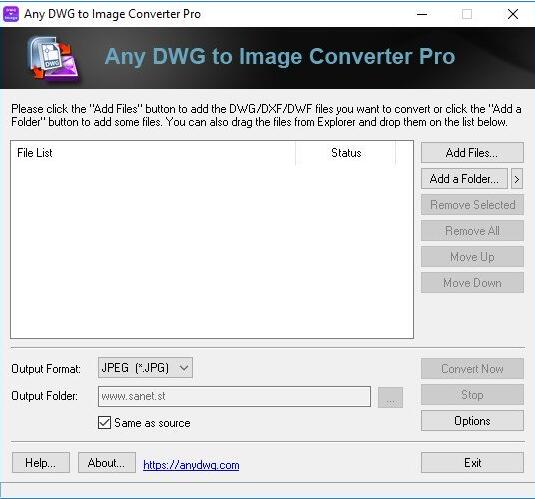This screenshot has height=499, width=535.
Task: Click the Add Files button
Action: click(472, 153)
